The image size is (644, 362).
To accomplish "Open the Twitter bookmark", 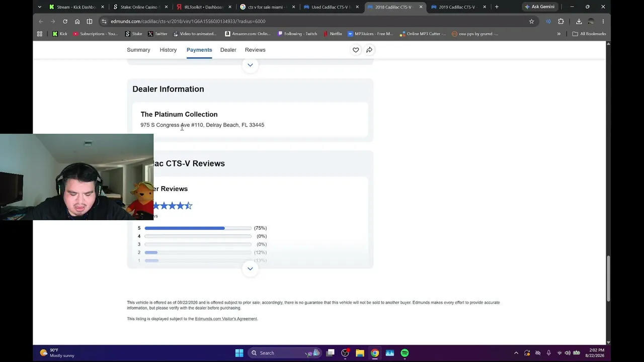I will pos(157,34).
